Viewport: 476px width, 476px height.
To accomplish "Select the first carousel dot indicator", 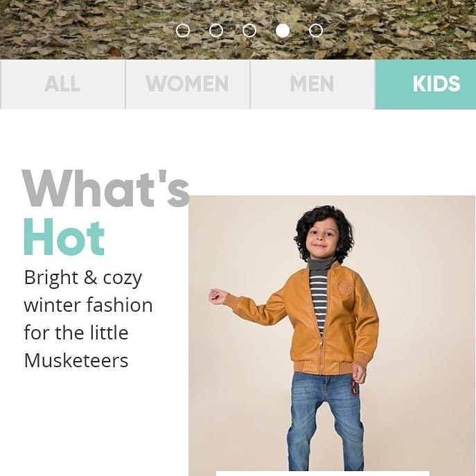I will pyautogui.click(x=183, y=30).
